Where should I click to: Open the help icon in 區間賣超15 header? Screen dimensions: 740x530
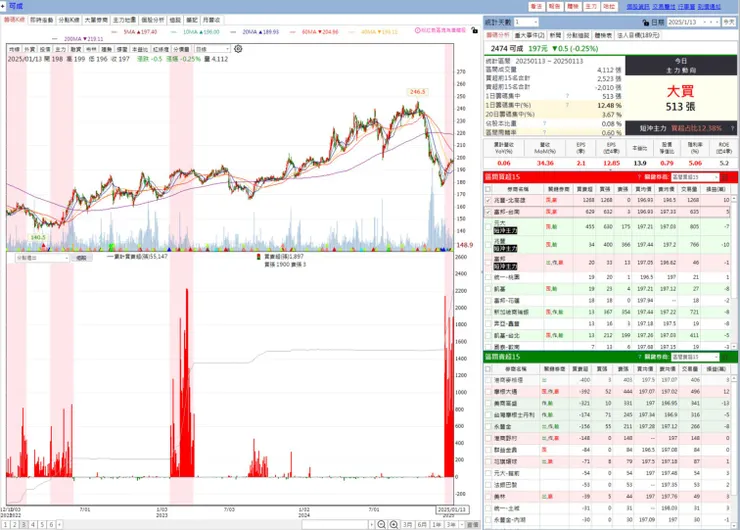pyautogui.click(x=639, y=357)
